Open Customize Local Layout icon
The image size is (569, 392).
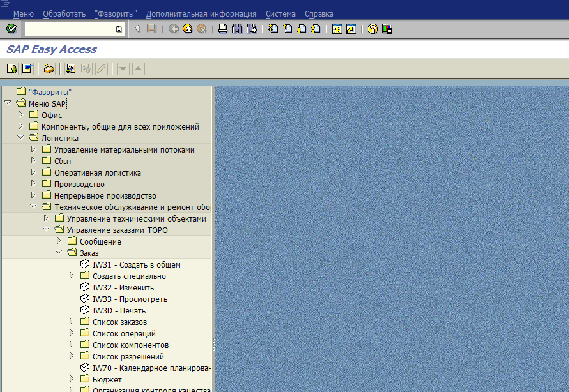[387, 29]
